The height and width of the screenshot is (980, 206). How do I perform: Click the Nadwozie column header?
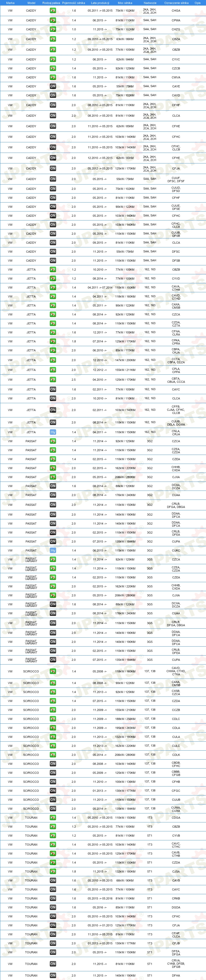(x=150, y=3)
